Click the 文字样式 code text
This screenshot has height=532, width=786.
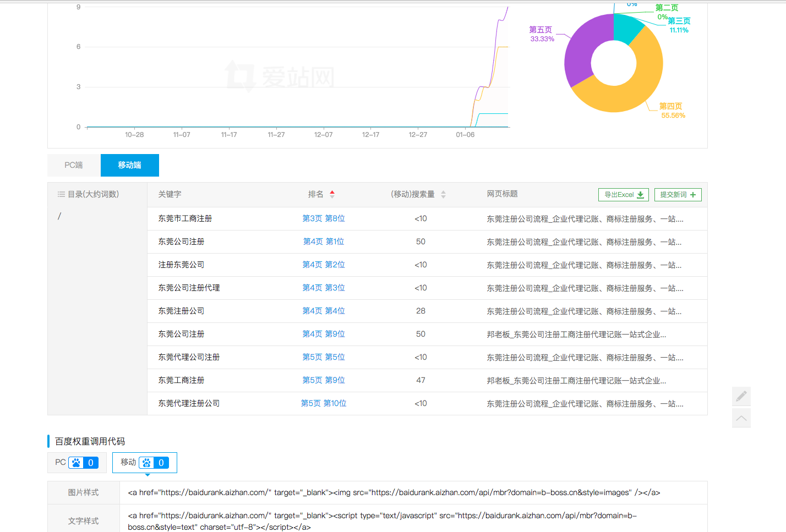[x=383, y=521]
